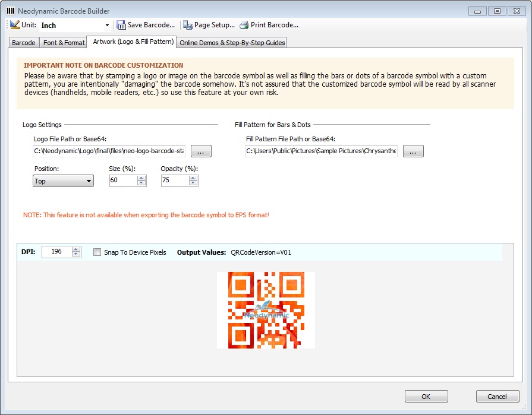The height and width of the screenshot is (415, 532).
Task: Expand the Position dropdown set to Top
Action: coord(63,181)
